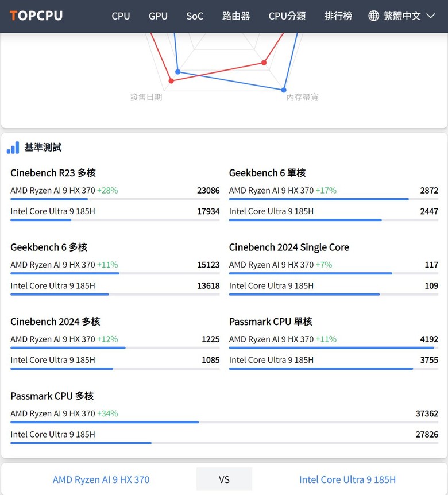Click the 13618 Geekbench multi-core score
Viewport: 448px width, 495px height.
pyautogui.click(x=208, y=285)
